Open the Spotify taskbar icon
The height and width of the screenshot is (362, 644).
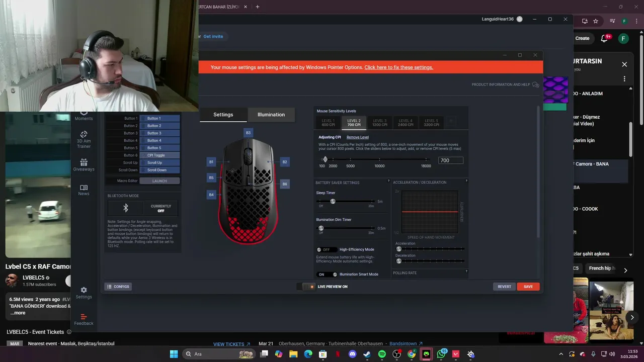click(x=382, y=354)
